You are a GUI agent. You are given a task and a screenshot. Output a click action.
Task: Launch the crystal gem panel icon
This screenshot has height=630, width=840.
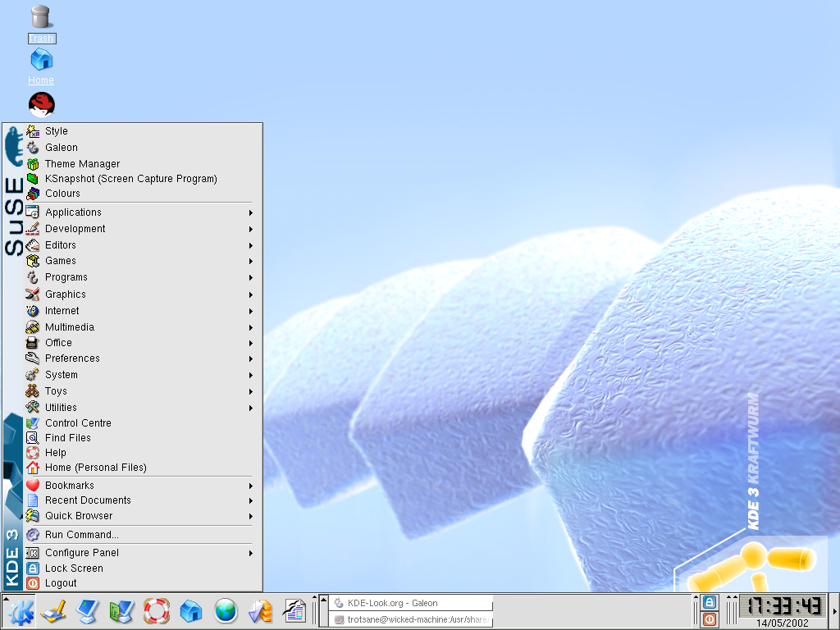tap(260, 611)
